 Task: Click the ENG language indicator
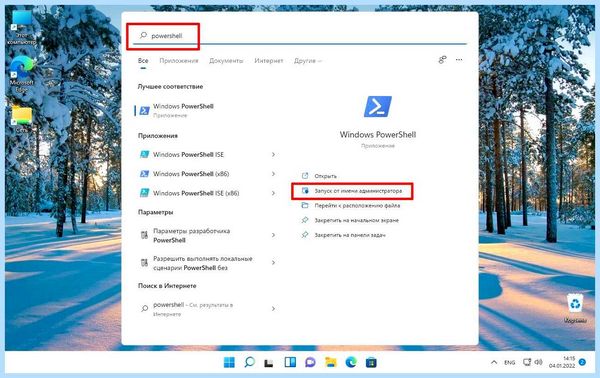pyautogui.click(x=509, y=362)
